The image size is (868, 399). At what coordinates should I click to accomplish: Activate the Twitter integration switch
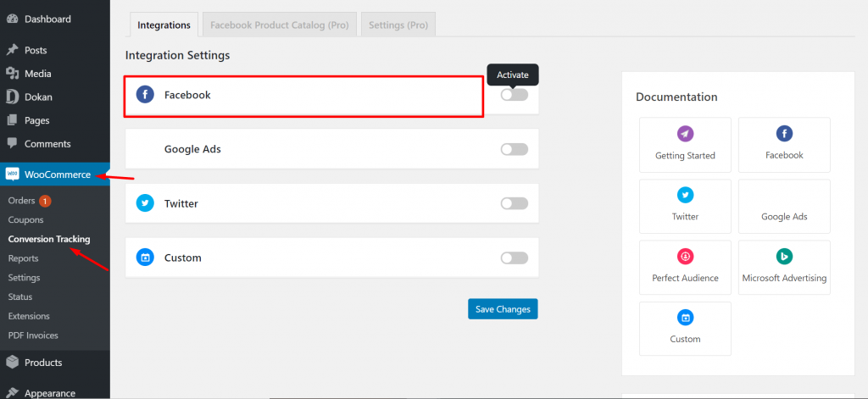[x=514, y=203]
